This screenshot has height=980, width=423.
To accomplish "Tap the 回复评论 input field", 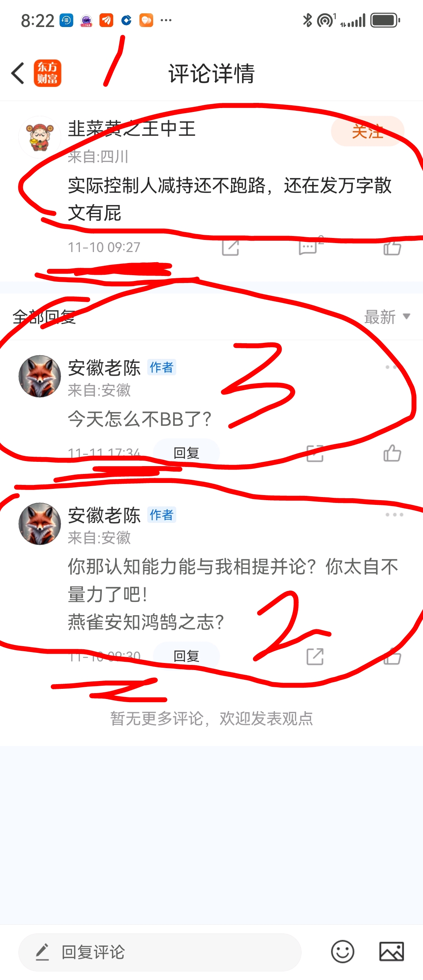I will (x=160, y=952).
